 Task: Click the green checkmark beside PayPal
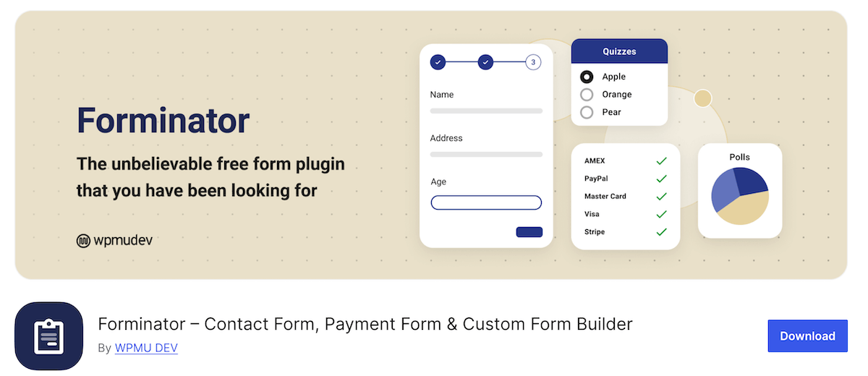(x=661, y=179)
